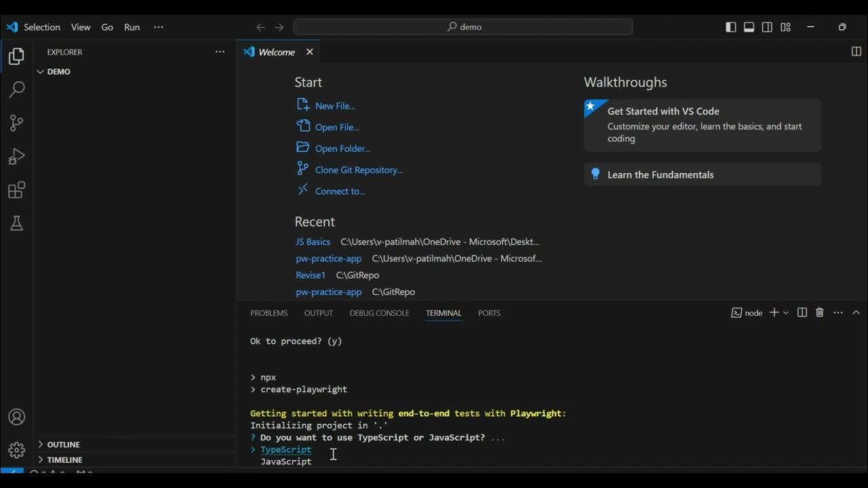This screenshot has height=488, width=868.
Task: Switch to the OUTPUT panel tab
Action: pos(318,313)
